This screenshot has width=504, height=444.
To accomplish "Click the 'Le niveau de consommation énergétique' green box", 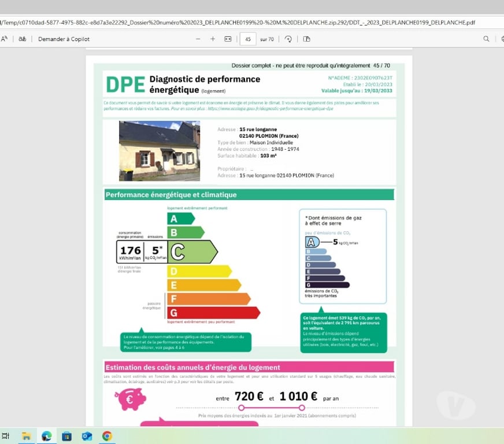I will [186, 342].
